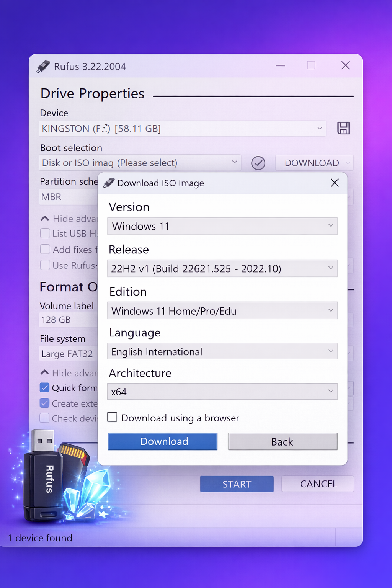Toggle Check device for bad blocks checkbox
This screenshot has width=392, height=588.
45,418
